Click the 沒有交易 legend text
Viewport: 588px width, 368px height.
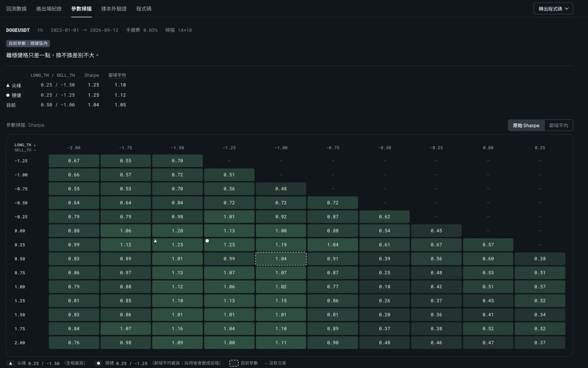pyautogui.click(x=277, y=363)
